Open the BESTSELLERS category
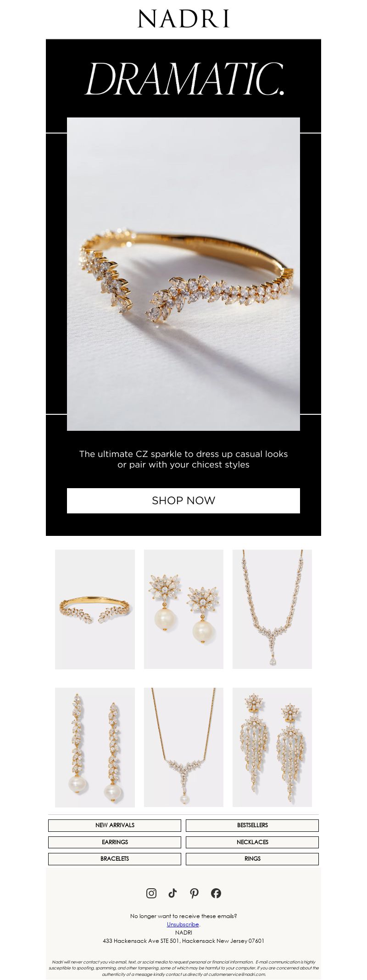367x980 pixels. tap(252, 825)
